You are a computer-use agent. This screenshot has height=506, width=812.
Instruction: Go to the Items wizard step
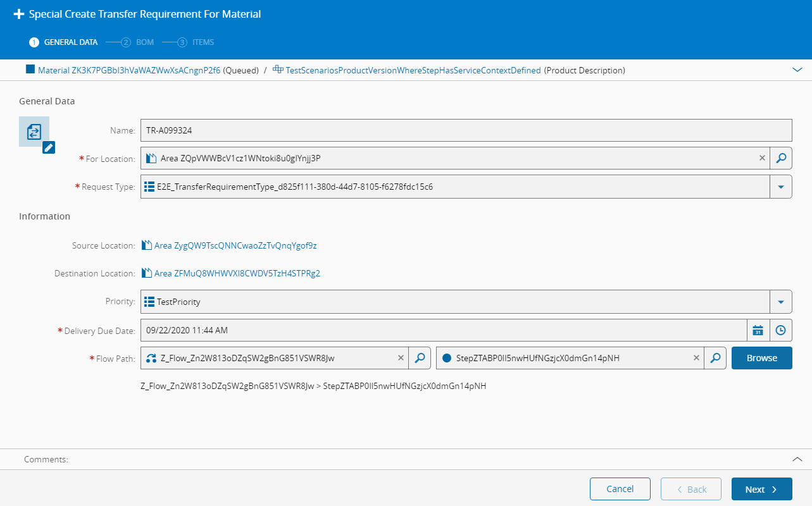[x=196, y=42]
